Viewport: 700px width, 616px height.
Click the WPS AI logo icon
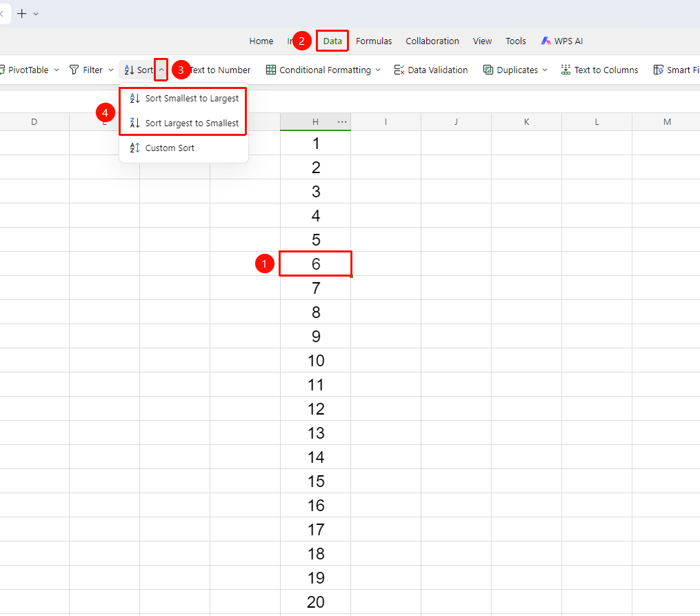[x=546, y=41]
